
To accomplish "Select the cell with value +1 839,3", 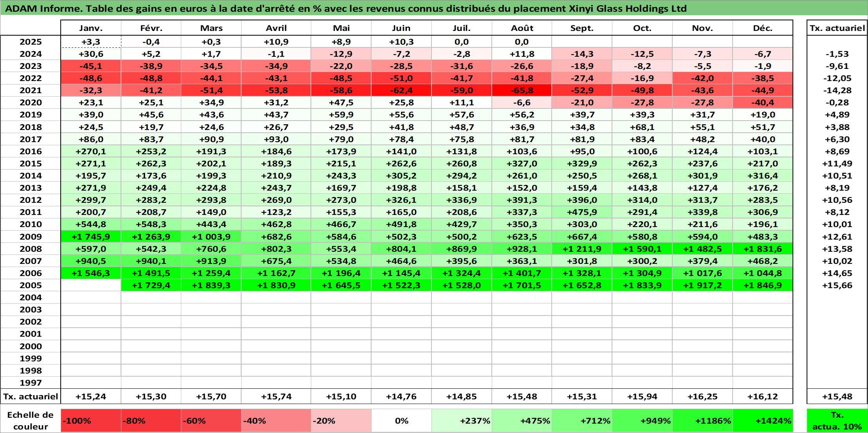I will [x=211, y=285].
